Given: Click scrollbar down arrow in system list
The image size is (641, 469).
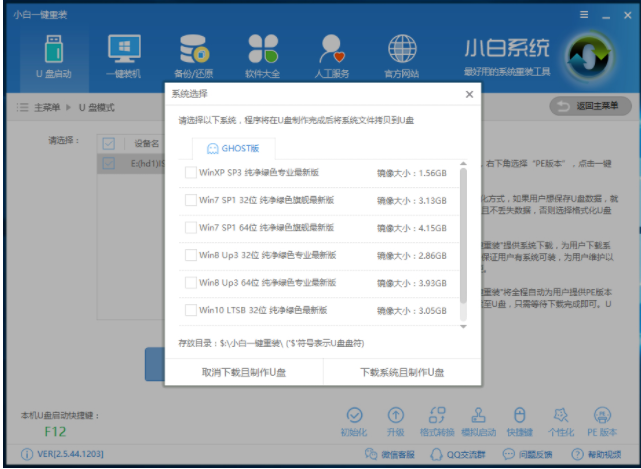Looking at the screenshot, I should click(463, 325).
